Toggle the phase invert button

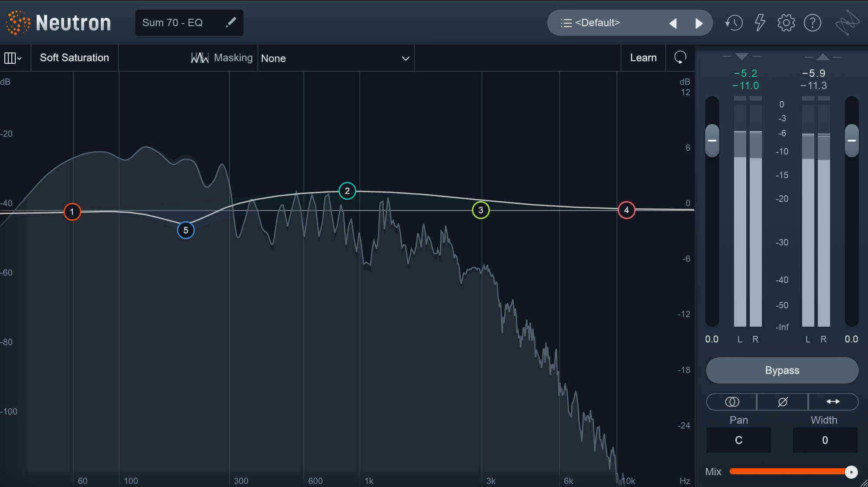[782, 402]
